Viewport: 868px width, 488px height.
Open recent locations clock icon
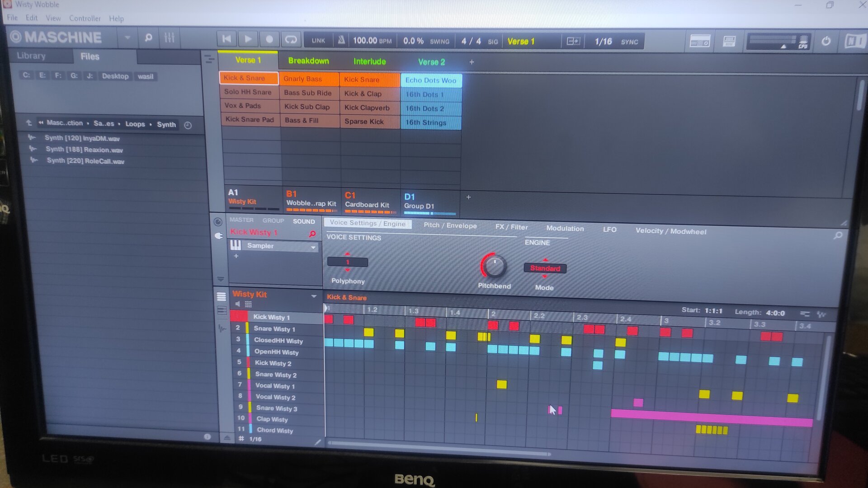[x=188, y=125]
